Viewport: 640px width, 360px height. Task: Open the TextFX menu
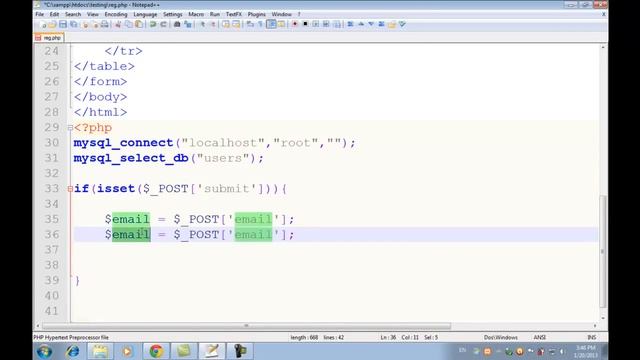(x=234, y=14)
